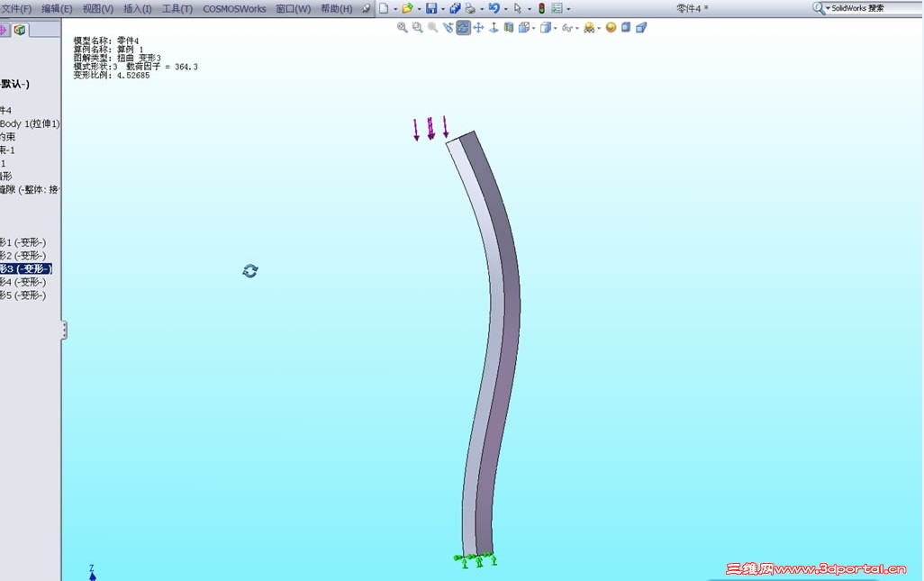
Task: Click the Save floppy disk icon
Action: pos(431,8)
